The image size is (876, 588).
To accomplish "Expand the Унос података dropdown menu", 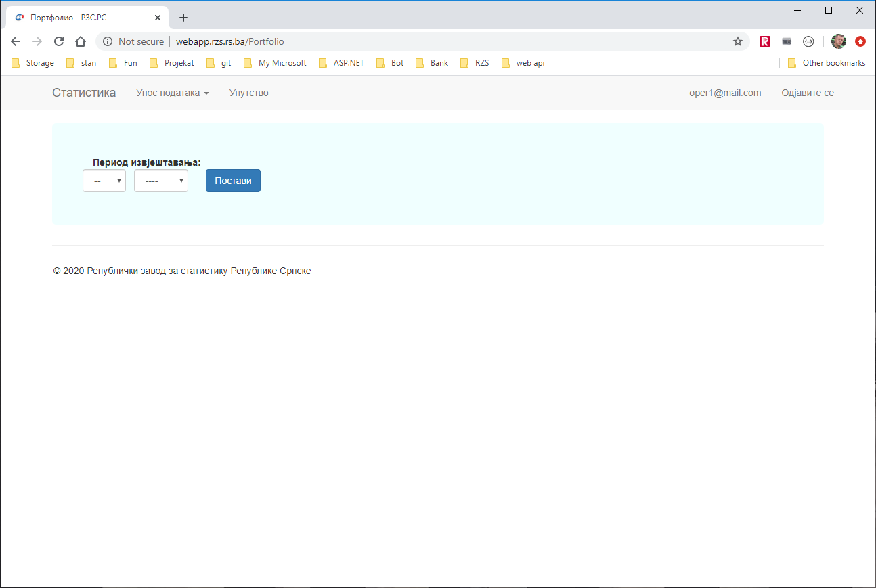I will (172, 93).
